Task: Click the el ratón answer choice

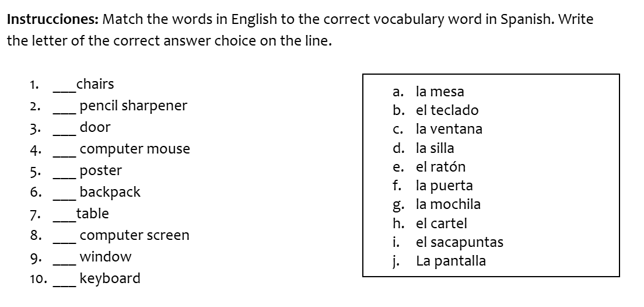Action: click(440, 167)
